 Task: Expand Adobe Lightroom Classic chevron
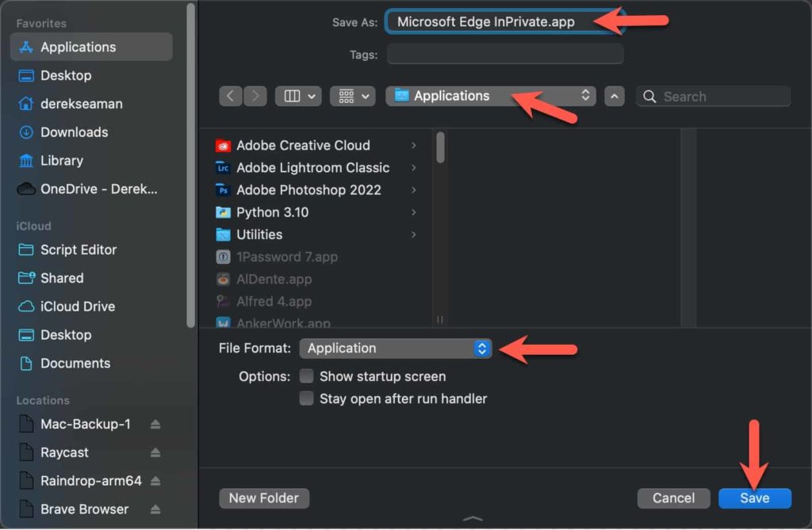coord(414,168)
